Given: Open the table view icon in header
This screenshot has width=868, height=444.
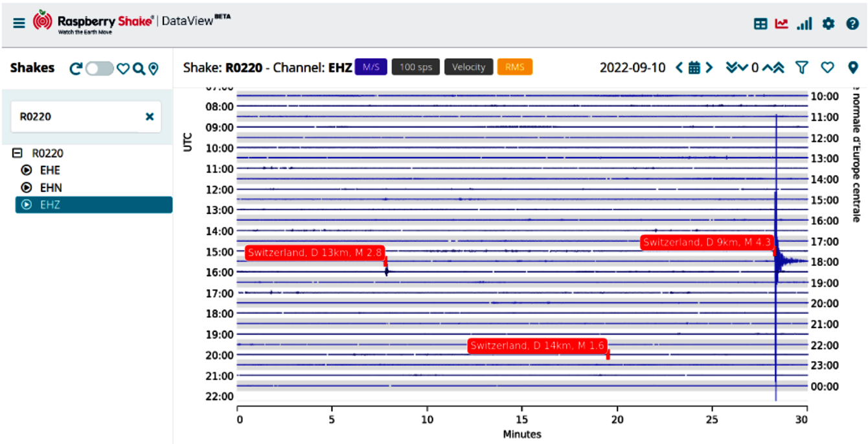Looking at the screenshot, I should point(760,24).
